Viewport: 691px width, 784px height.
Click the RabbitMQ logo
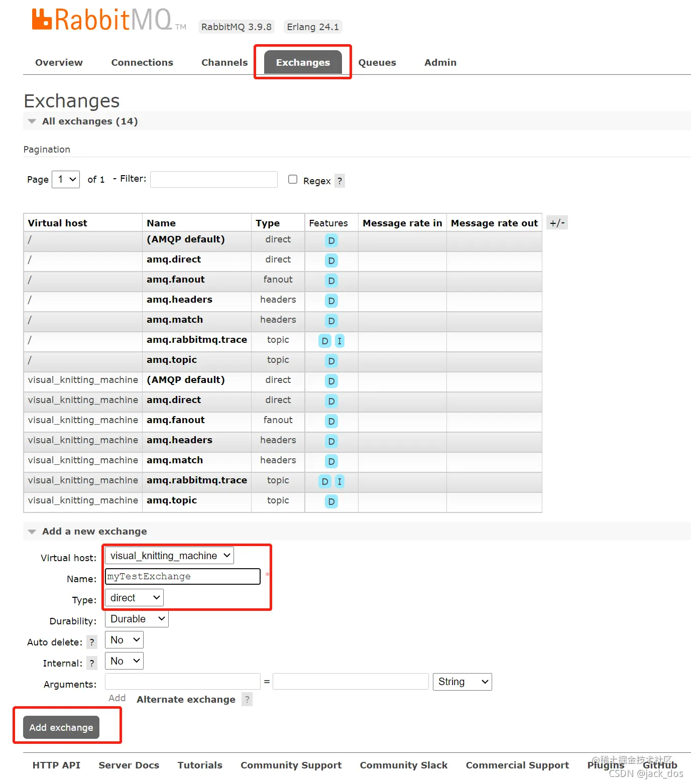coord(109,20)
